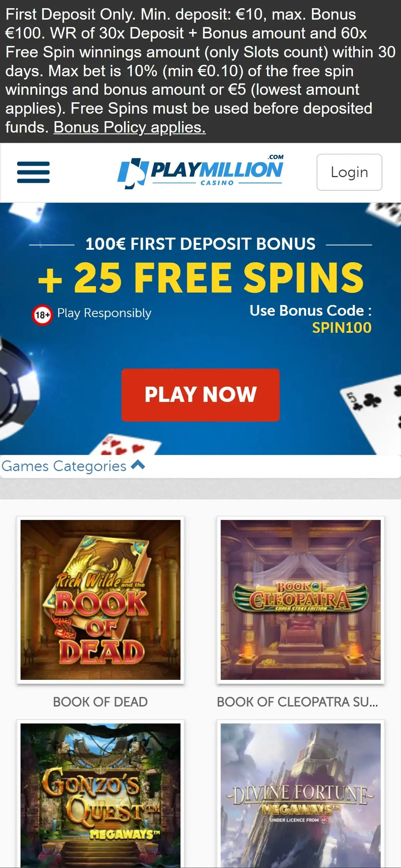
Task: Open the hamburger menu
Action: point(33,172)
